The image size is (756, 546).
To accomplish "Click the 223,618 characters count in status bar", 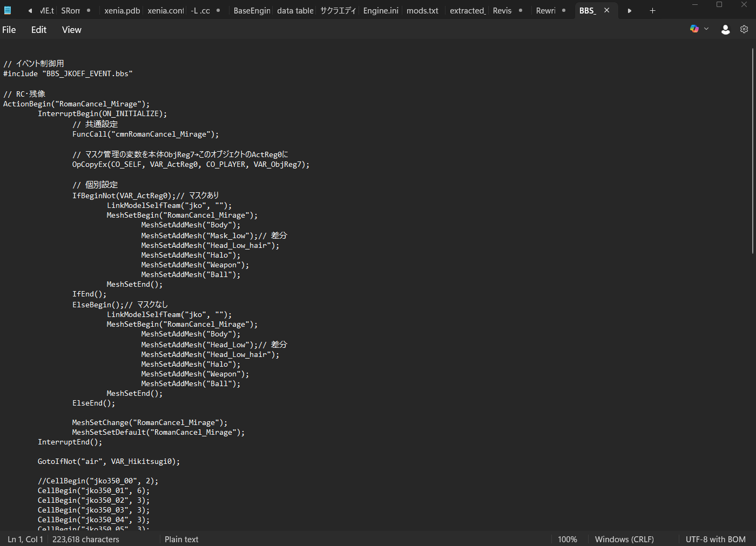I will [x=86, y=539].
